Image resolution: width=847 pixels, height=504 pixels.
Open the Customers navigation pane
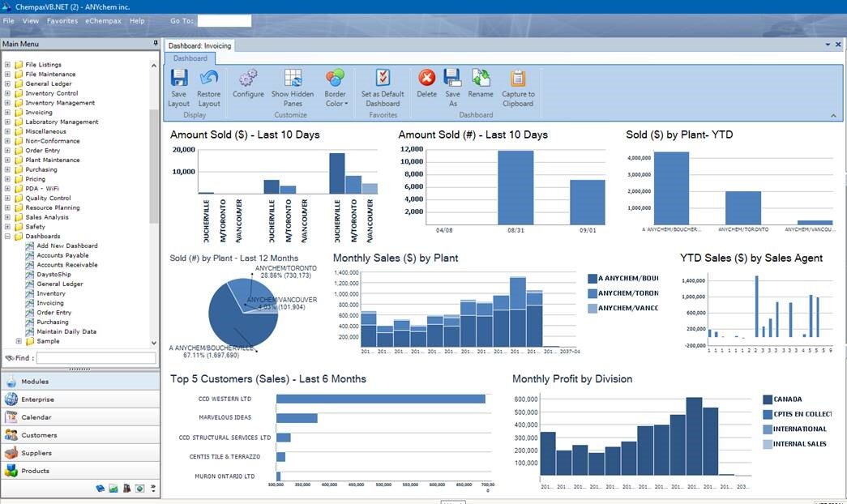39,435
